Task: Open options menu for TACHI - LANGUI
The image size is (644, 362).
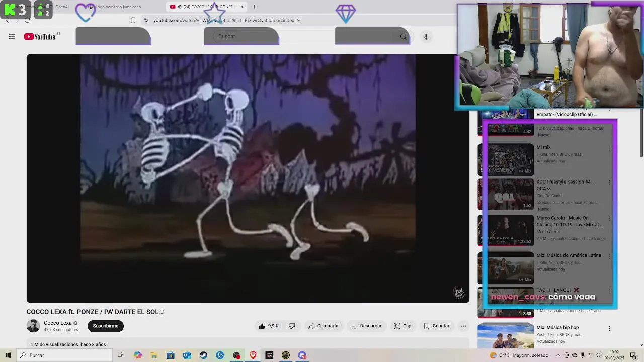Action: pos(610,291)
